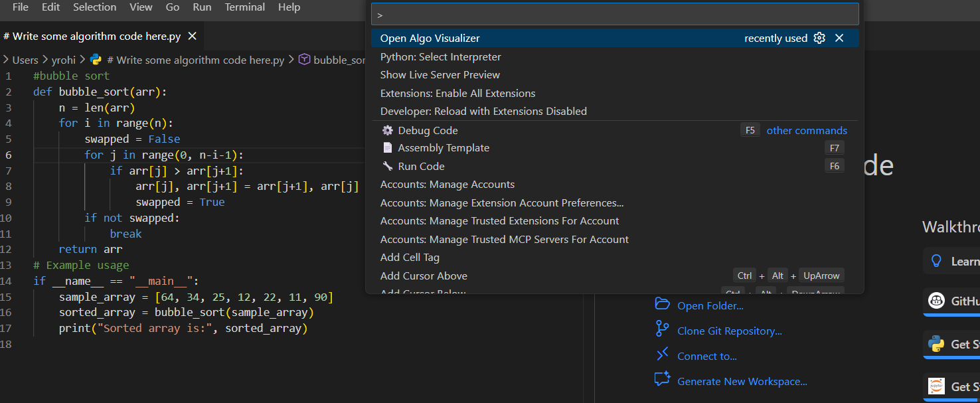Select the Run Code command
Image resolution: width=980 pixels, height=403 pixels.
(x=615, y=167)
